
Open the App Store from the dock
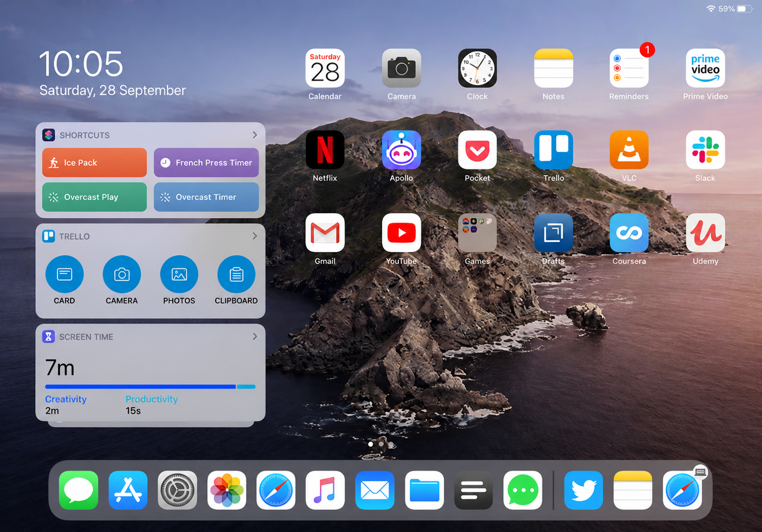pos(128,490)
